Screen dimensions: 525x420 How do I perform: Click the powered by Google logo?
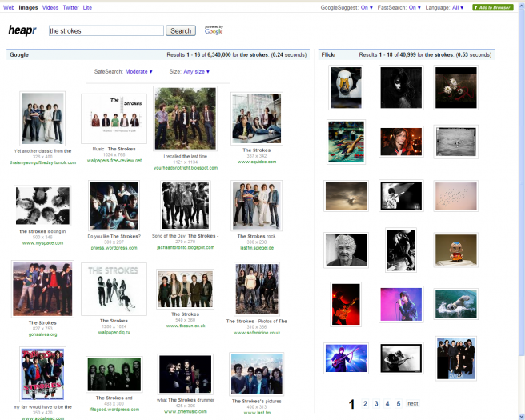(214, 30)
